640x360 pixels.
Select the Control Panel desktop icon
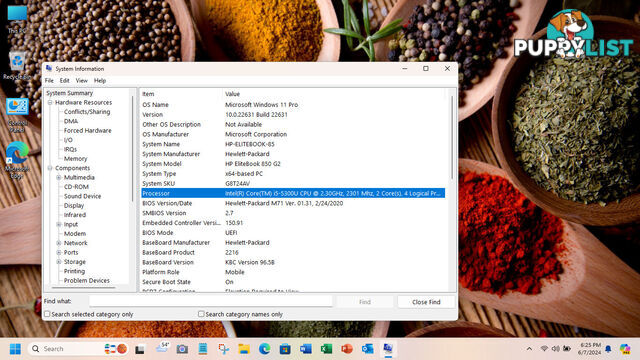(x=17, y=115)
